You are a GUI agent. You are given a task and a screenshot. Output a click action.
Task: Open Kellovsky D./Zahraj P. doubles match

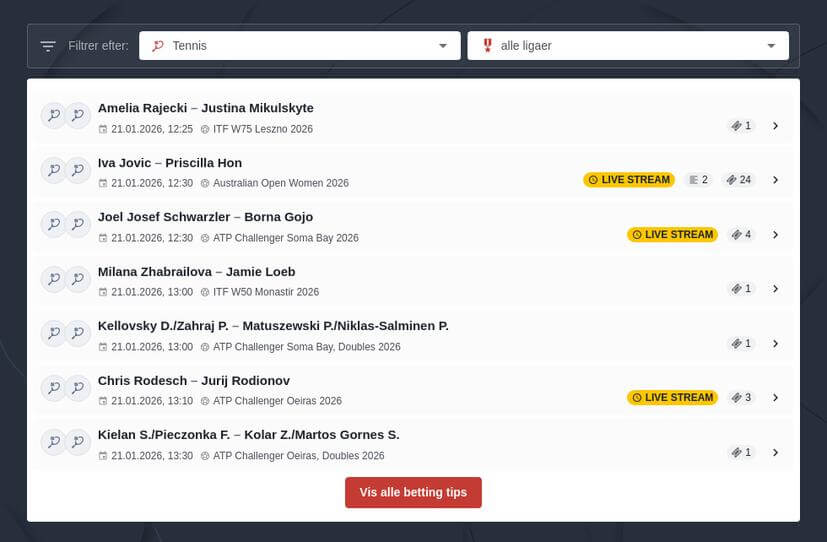(x=414, y=335)
